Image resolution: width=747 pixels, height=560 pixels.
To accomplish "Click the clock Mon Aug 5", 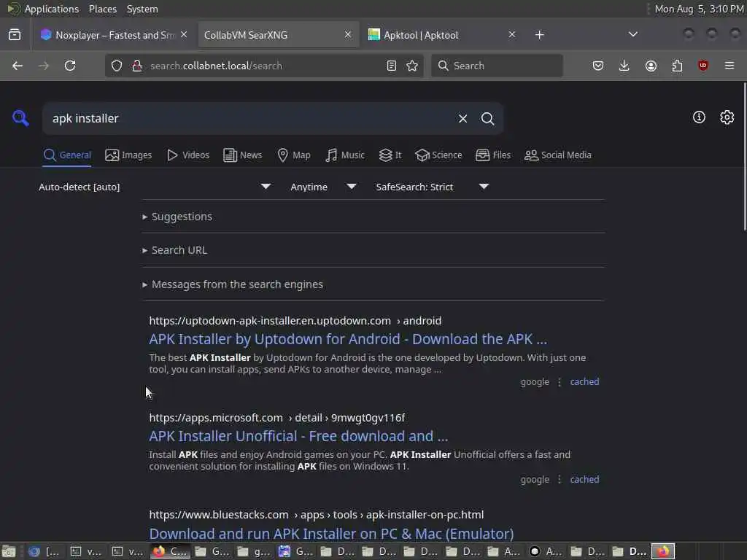I will (x=699, y=9).
